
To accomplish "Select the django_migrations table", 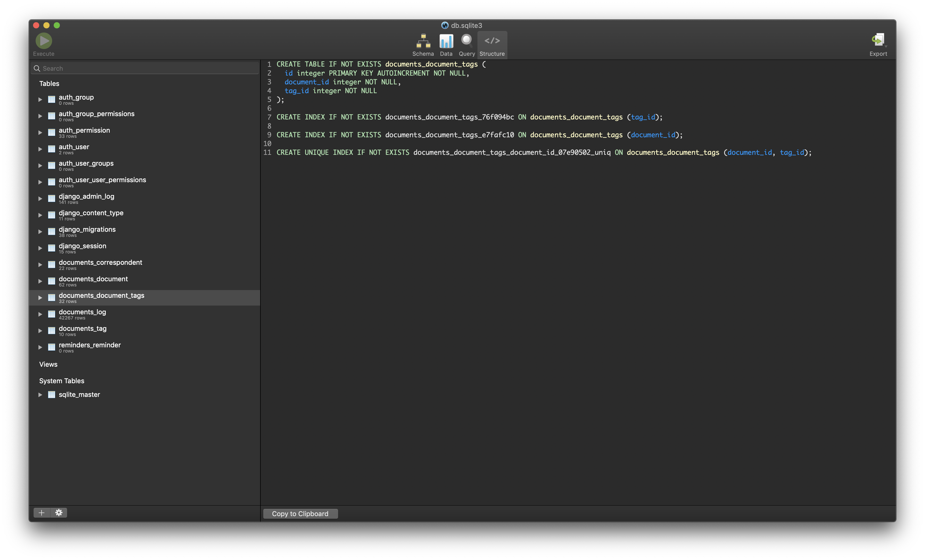I will (145, 231).
